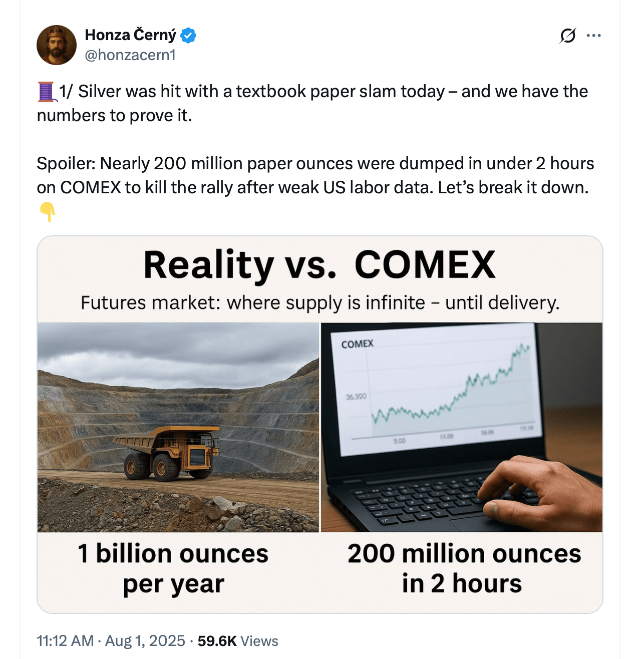
Task: Click the "1 billion ounces per year" caption
Action: 173,569
